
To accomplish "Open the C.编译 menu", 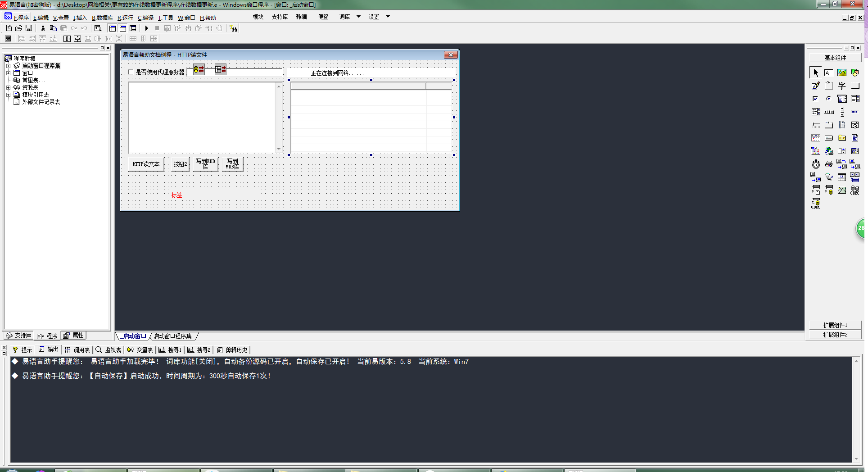I will (145, 18).
